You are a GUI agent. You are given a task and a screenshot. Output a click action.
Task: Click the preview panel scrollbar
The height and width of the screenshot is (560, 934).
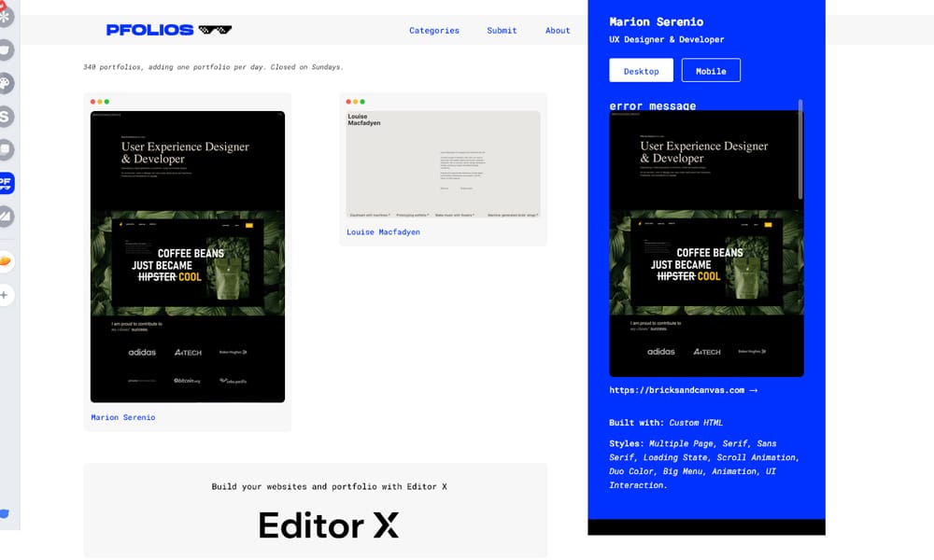(800, 149)
